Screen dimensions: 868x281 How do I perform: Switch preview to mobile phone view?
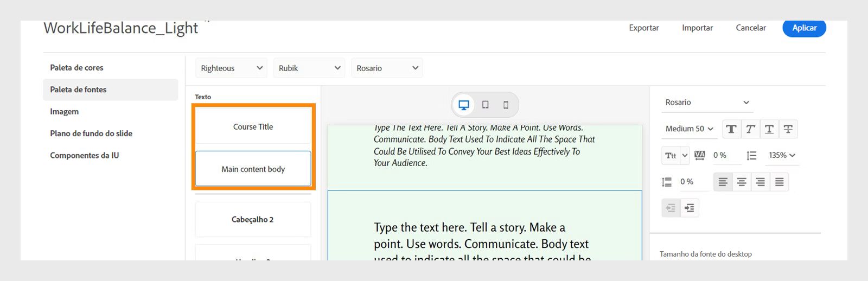[x=506, y=105]
